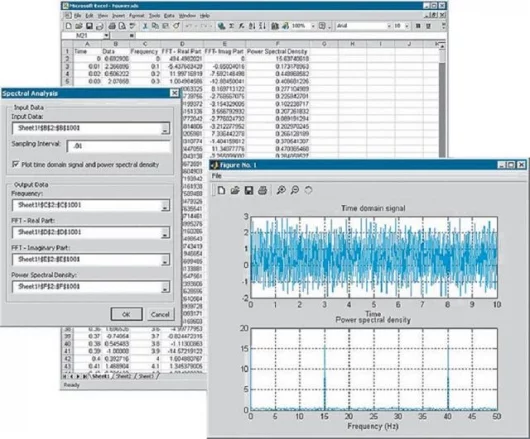Image resolution: width=530 pixels, height=439 pixels.
Task: Open Excel Data menu
Action: [169, 16]
